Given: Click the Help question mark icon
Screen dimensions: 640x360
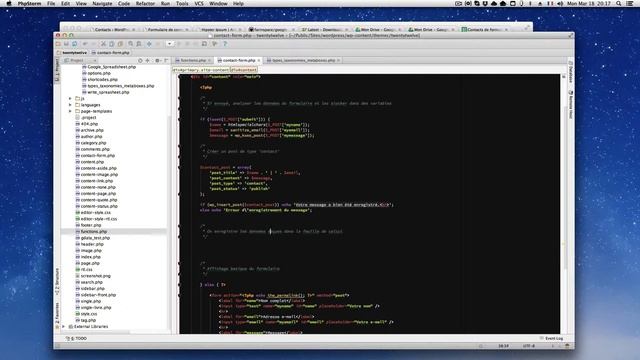Looking at the screenshot, I should coord(224,44).
